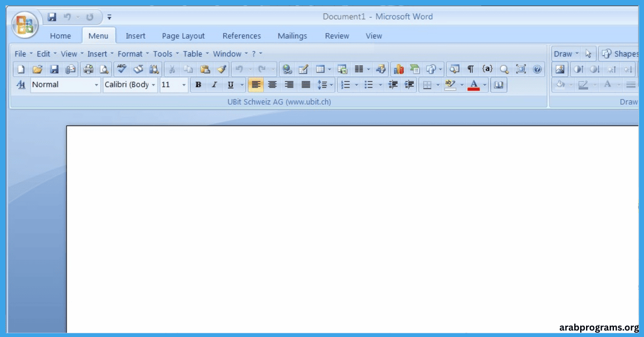Select Align Left
The height and width of the screenshot is (337, 644).
point(256,85)
